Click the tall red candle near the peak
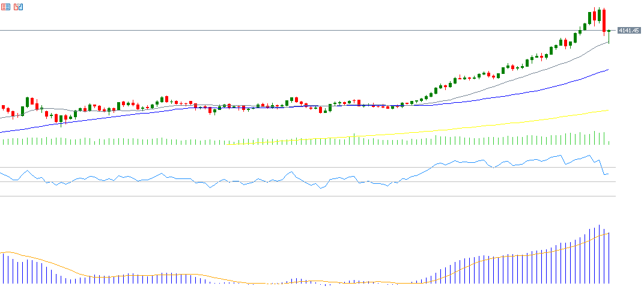 tap(604, 21)
